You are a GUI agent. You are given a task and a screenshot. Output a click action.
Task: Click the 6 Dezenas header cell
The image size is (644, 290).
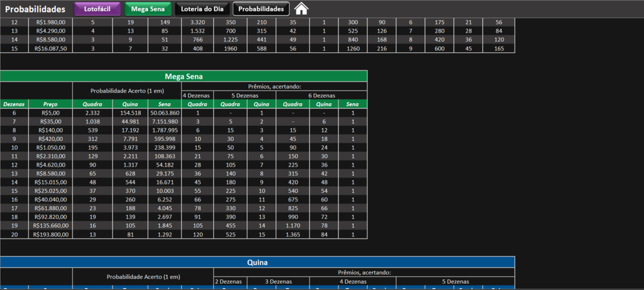click(x=321, y=95)
